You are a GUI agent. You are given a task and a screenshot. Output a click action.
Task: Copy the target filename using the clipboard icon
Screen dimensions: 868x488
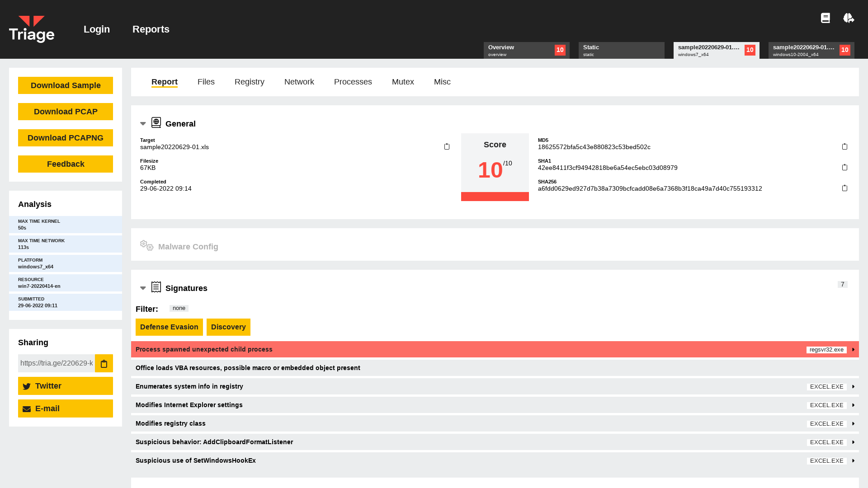coord(447,146)
